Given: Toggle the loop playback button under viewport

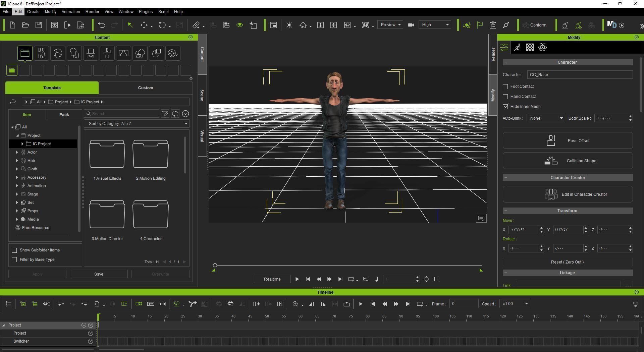Looking at the screenshot, I should click(351, 279).
